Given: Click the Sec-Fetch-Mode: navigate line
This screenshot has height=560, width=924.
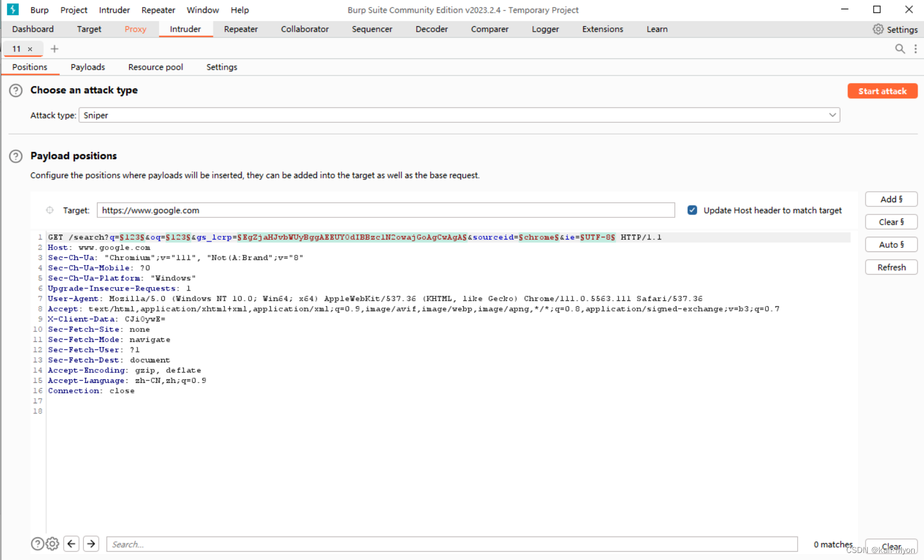Looking at the screenshot, I should pyautogui.click(x=109, y=340).
